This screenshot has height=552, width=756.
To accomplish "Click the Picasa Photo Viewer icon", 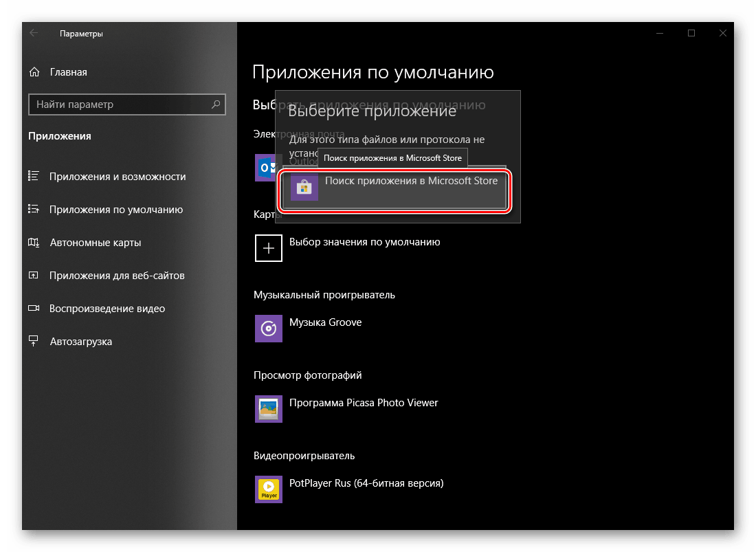I will [268, 409].
